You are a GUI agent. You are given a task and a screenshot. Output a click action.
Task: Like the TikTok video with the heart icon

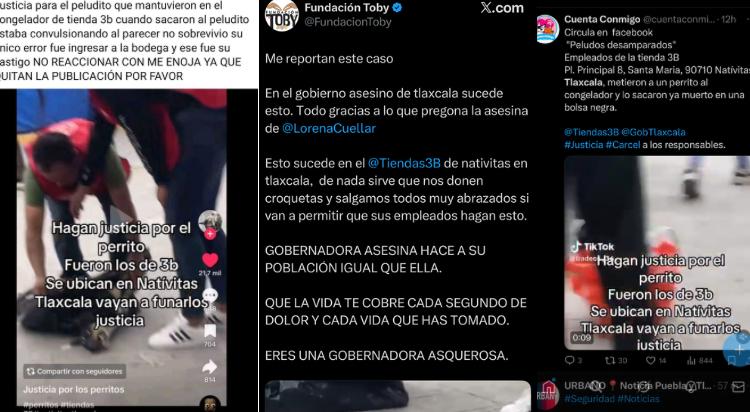(210, 260)
